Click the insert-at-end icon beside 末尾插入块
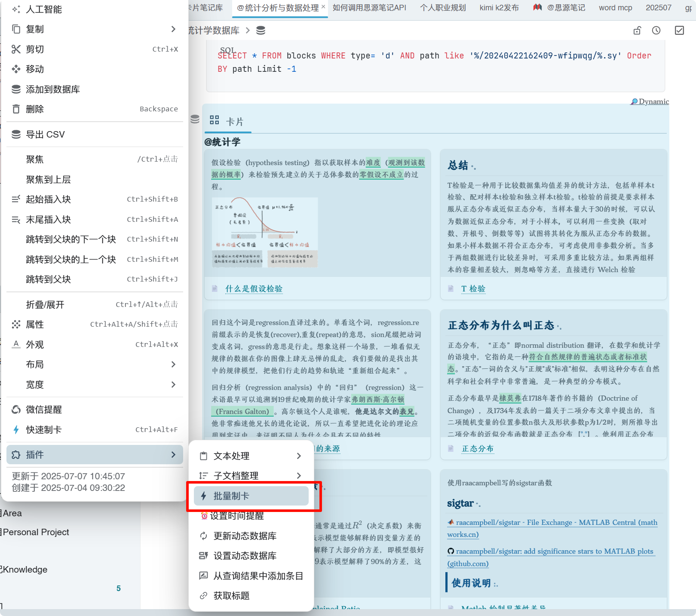This screenshot has width=696, height=616. 16,219
